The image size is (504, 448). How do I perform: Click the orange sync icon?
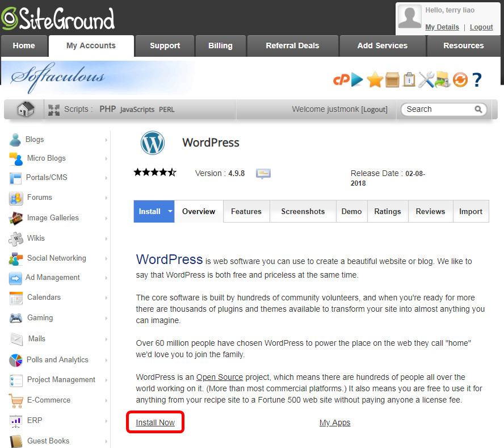pyautogui.click(x=460, y=79)
